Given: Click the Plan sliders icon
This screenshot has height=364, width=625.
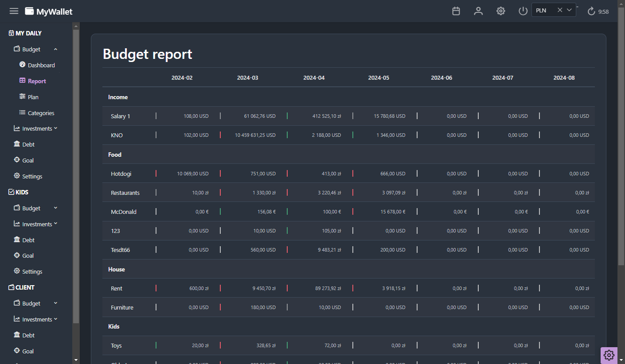Looking at the screenshot, I should (23, 97).
